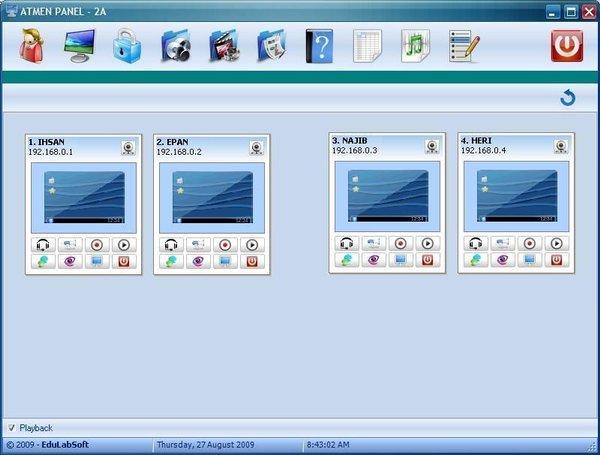Click the chat bubbles button for HERI
Screen dimensions: 600x455
476,259
